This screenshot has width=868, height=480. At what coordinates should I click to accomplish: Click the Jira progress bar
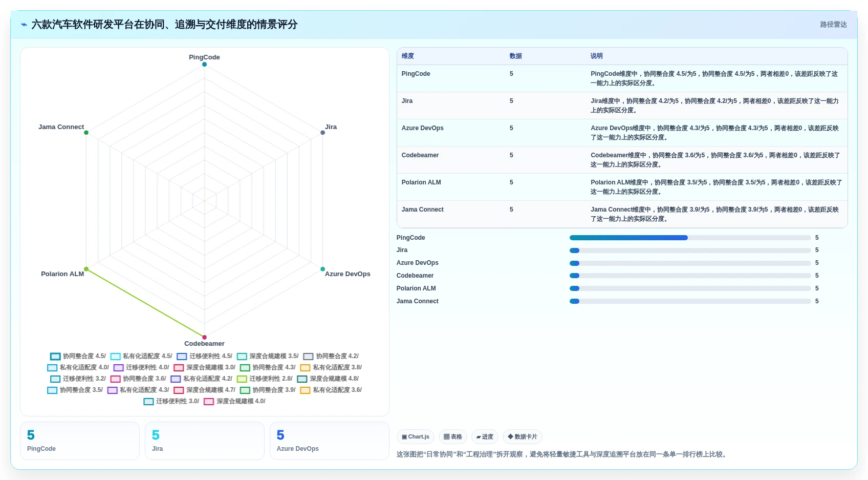690,251
